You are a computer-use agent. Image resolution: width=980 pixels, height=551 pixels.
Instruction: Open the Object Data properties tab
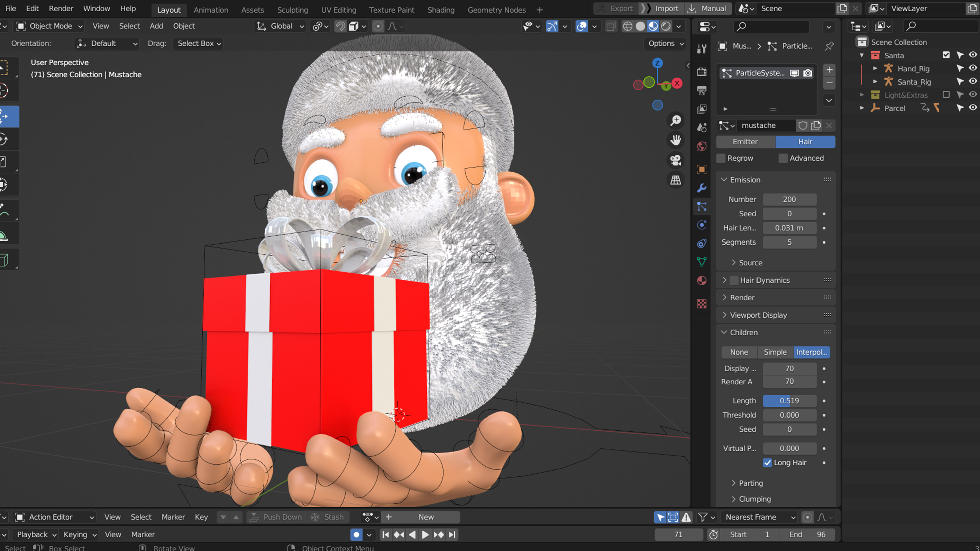pyautogui.click(x=702, y=262)
